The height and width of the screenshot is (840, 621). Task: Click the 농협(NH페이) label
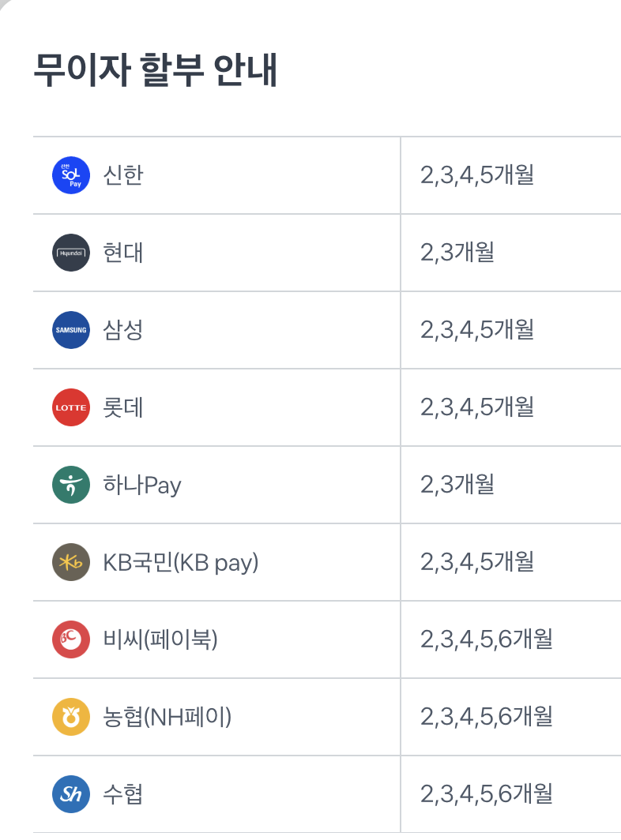[167, 717]
